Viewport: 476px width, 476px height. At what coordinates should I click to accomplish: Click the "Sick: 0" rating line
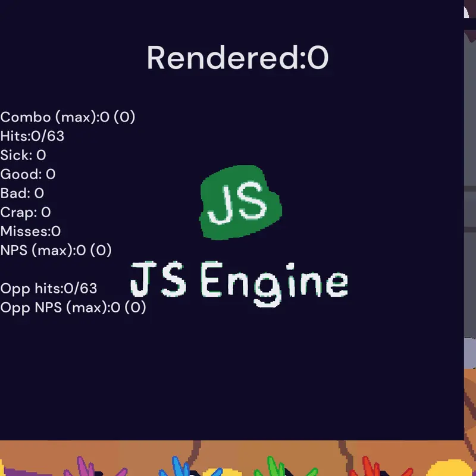click(x=23, y=155)
